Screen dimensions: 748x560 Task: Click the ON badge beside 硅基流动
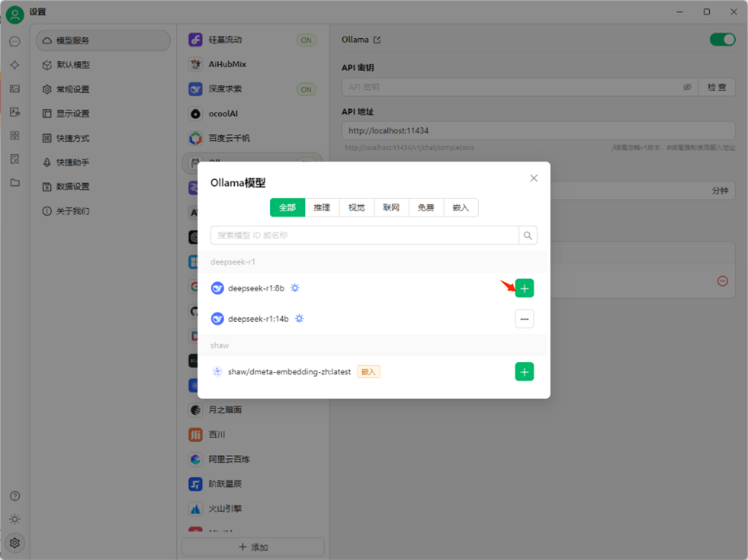click(x=306, y=41)
